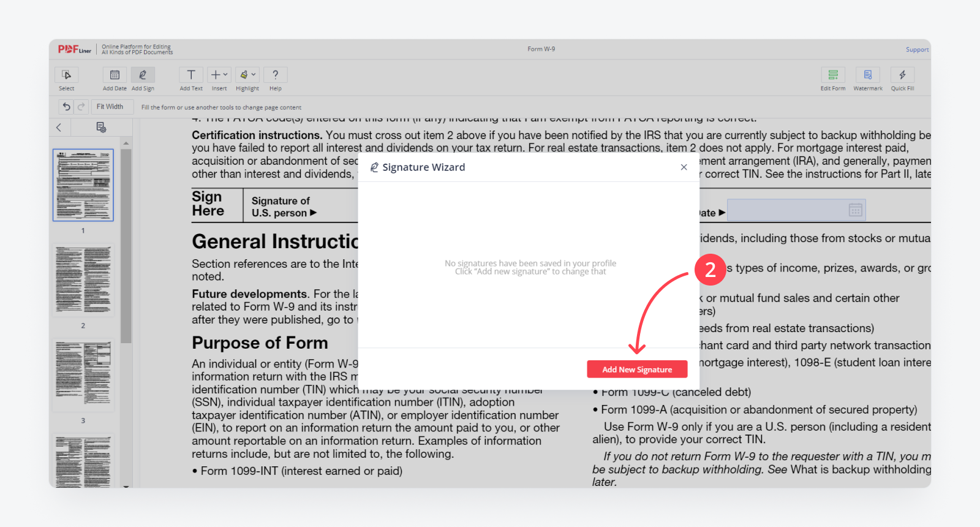Open the Insert plus dropdown
Image resolution: width=980 pixels, height=527 pixels.
(219, 75)
